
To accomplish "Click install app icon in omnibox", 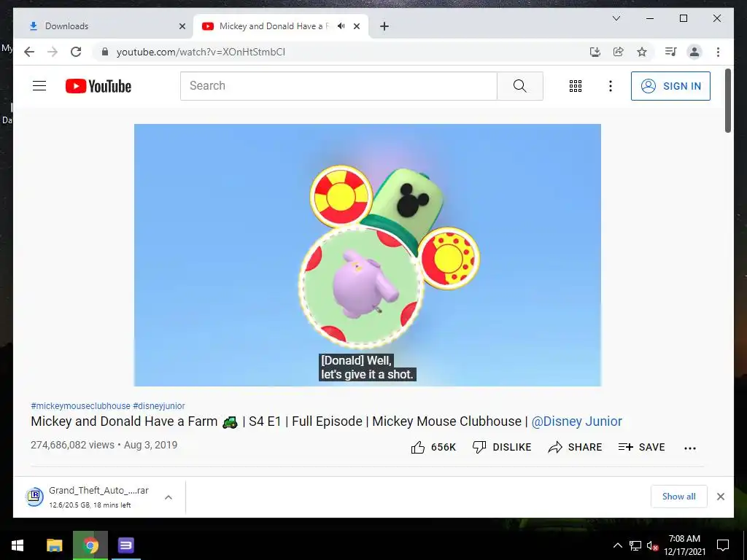I will [x=595, y=52].
